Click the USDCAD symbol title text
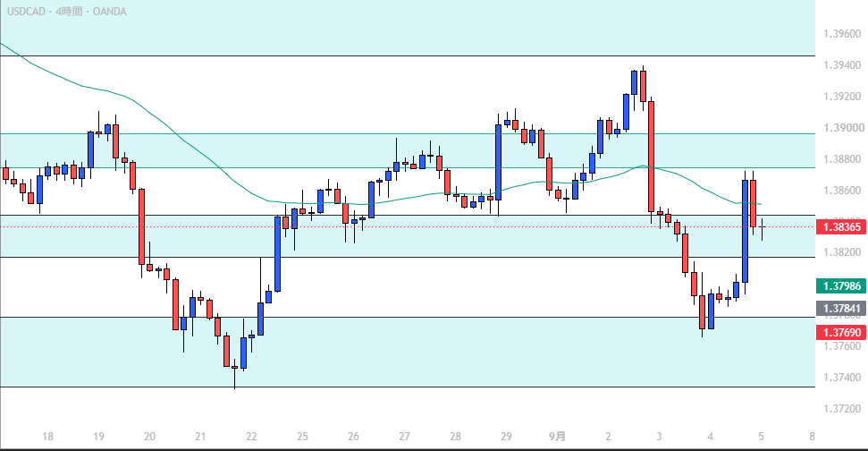 [x=26, y=11]
